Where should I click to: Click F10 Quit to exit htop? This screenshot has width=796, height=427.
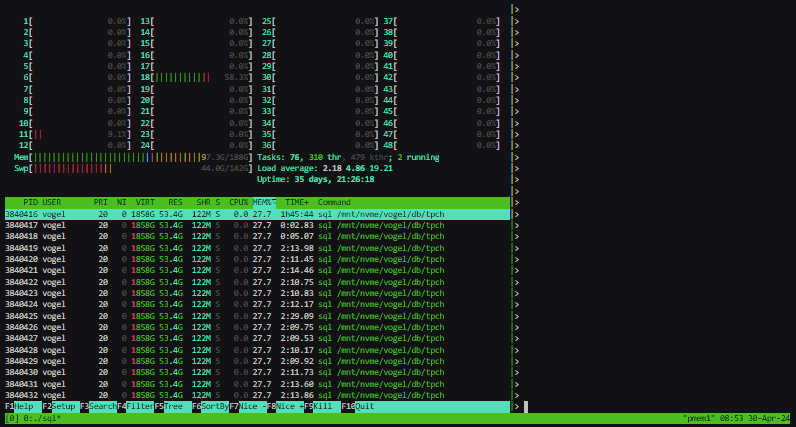click(358, 406)
